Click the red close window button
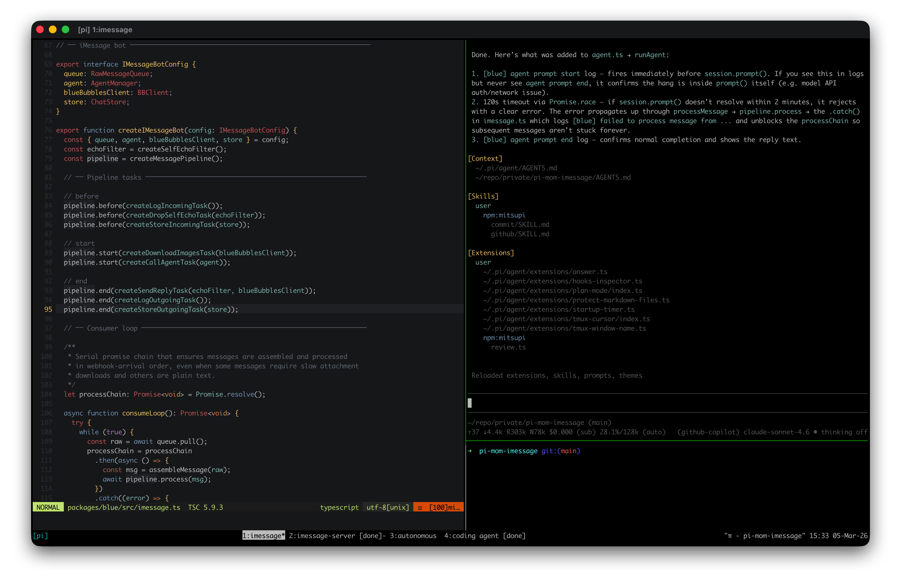Screen dimensions: 901x588 click(x=40, y=29)
